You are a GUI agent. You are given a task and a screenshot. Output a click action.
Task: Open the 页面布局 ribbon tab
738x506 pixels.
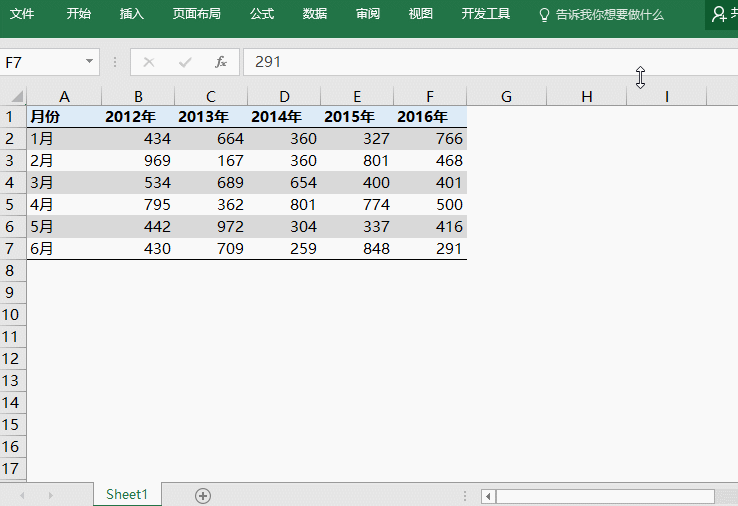tap(196, 14)
